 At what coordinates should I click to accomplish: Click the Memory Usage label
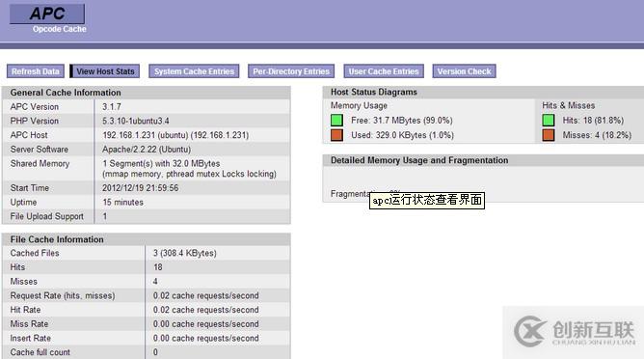point(359,106)
